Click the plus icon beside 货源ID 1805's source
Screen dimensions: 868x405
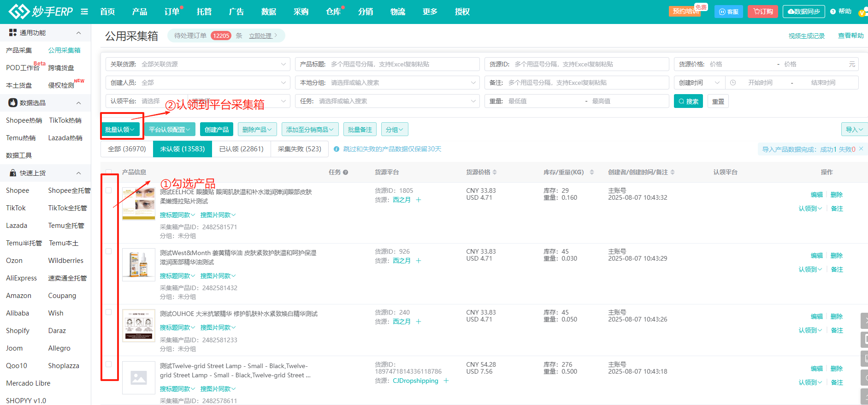click(419, 200)
